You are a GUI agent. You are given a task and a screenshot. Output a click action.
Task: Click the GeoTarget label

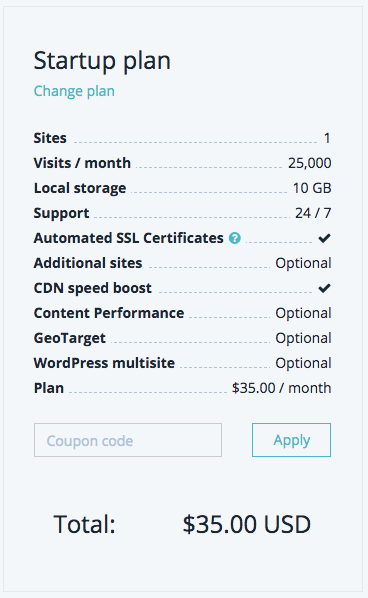[69, 338]
